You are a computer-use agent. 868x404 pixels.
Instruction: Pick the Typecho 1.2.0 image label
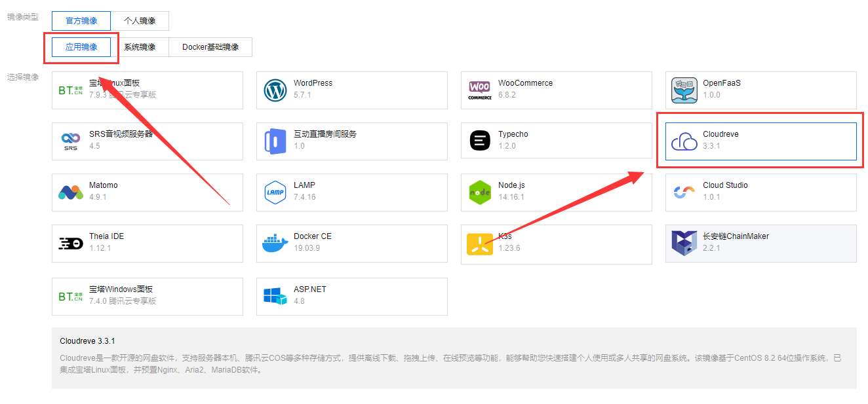pos(513,140)
